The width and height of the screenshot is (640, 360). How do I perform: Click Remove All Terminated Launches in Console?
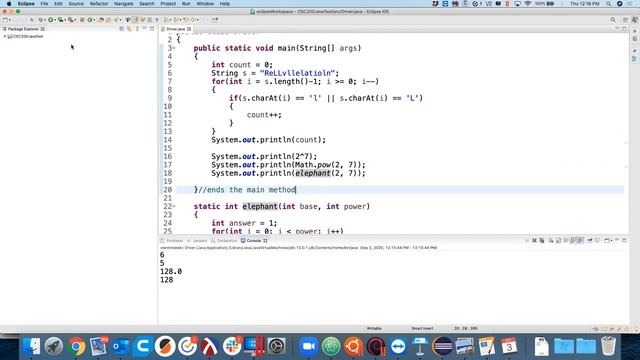(542, 241)
